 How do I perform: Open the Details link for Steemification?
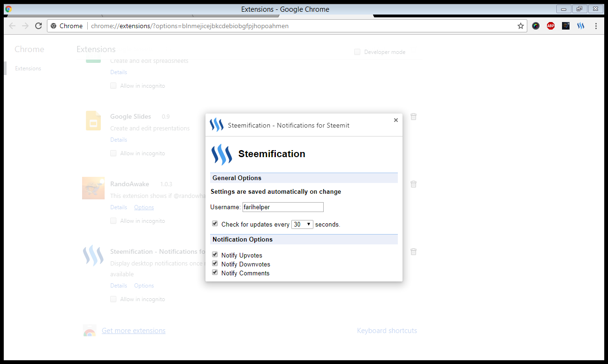[x=119, y=286]
